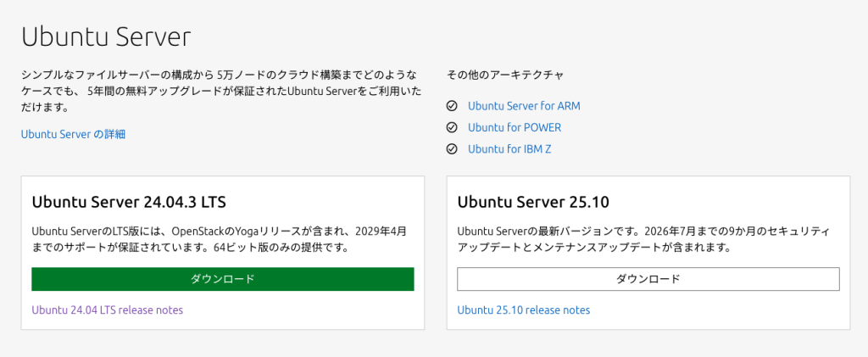The image size is (868, 357).
Task: Click checkmark icon beside Ubuntu Server for ARM
Action: (452, 106)
